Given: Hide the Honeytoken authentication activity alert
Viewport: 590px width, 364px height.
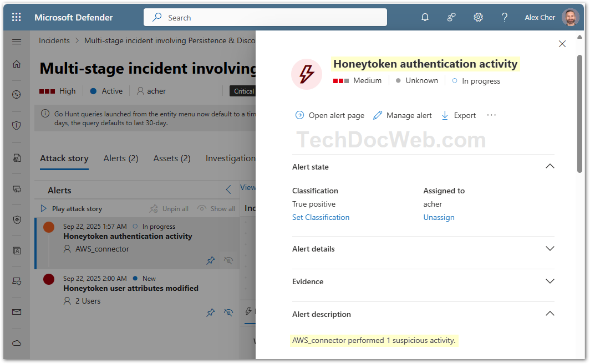Looking at the screenshot, I should (228, 260).
